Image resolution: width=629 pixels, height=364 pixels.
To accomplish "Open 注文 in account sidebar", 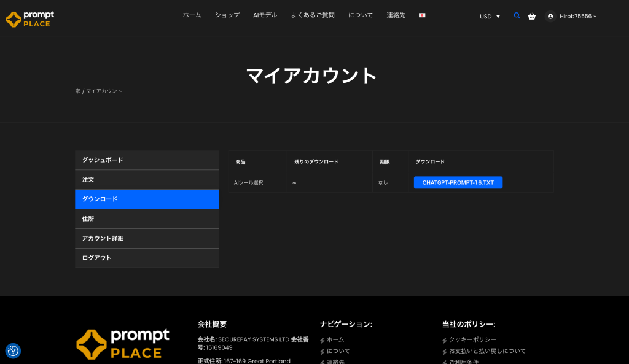I will tap(146, 180).
